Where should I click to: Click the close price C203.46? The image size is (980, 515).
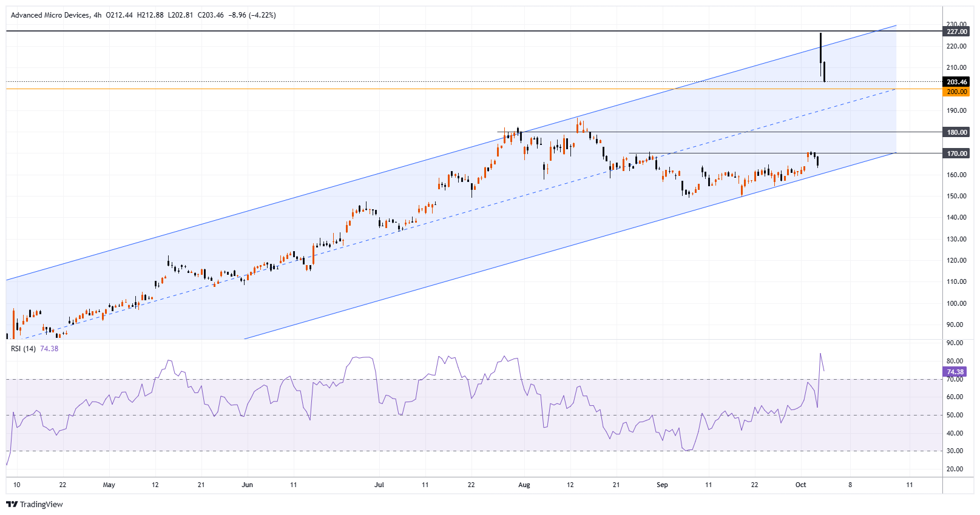point(211,15)
